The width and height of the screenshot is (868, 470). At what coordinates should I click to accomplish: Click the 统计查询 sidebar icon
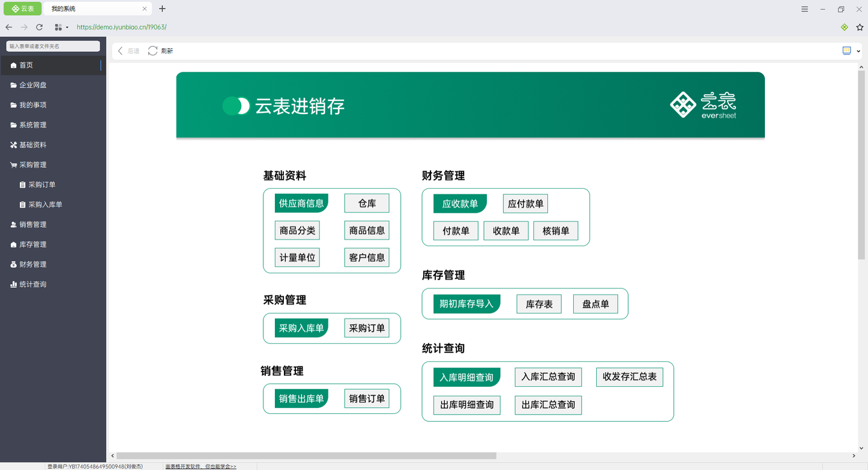[13, 284]
